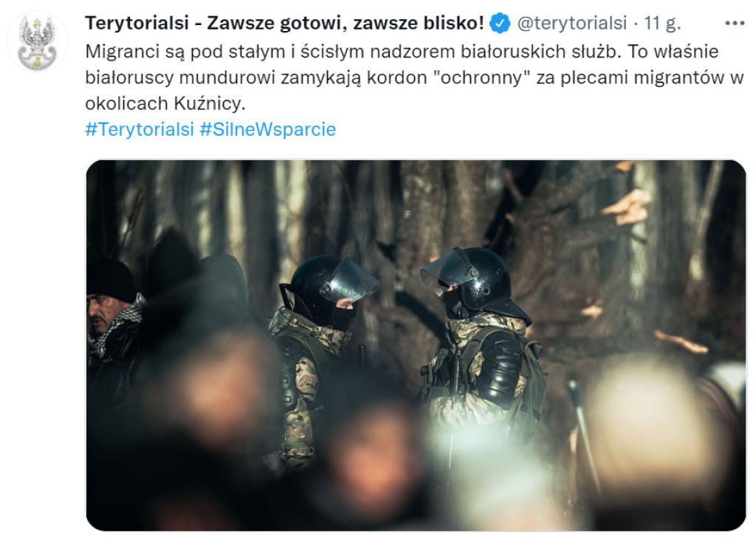Open the attached forest photo
Viewport: 756px width, 542px height.
pyautogui.click(x=416, y=346)
